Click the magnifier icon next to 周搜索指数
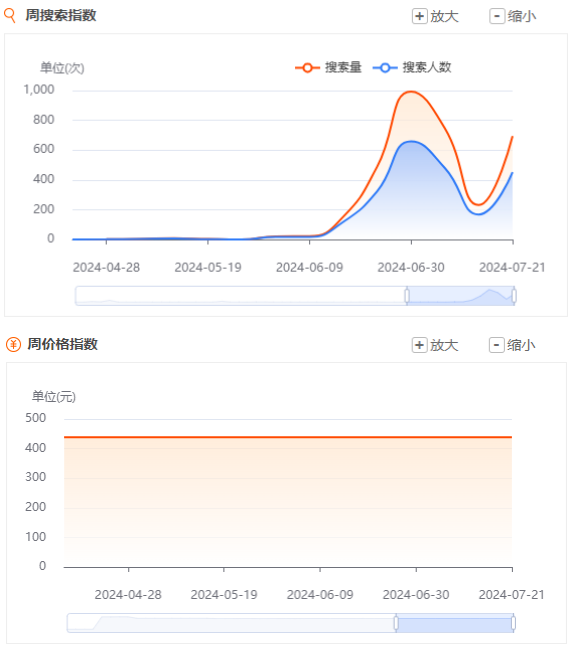The width and height of the screenshot is (575, 652). pyautogui.click(x=10, y=15)
